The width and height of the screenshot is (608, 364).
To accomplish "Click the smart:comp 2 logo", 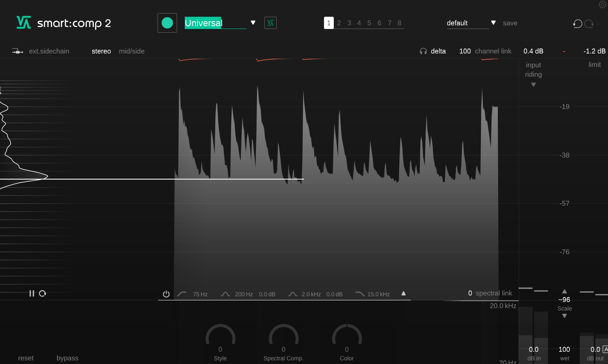I will [x=64, y=23].
